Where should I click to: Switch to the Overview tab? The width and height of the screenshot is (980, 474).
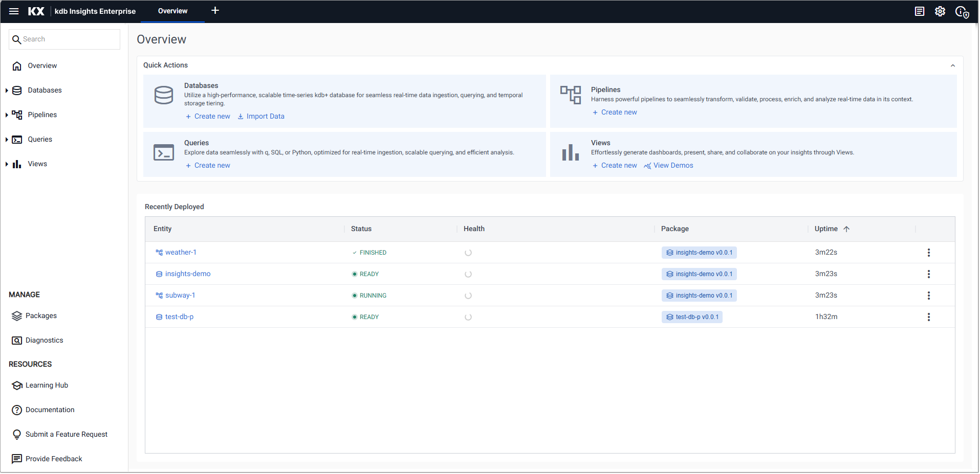pos(172,11)
